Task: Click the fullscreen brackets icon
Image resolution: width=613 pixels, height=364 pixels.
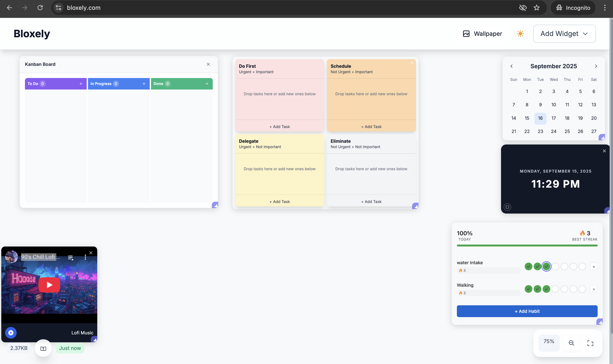Action: (x=590, y=343)
